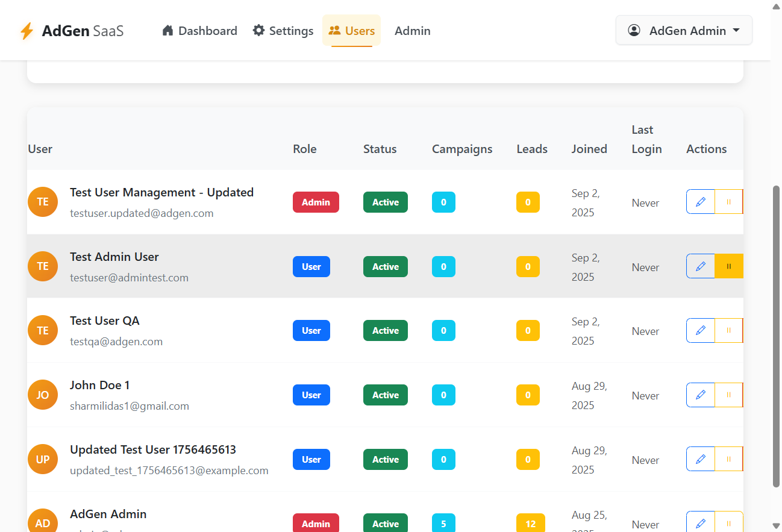Click the email testqa@adgen.com
The height and width of the screenshot is (532, 782).
(x=116, y=342)
